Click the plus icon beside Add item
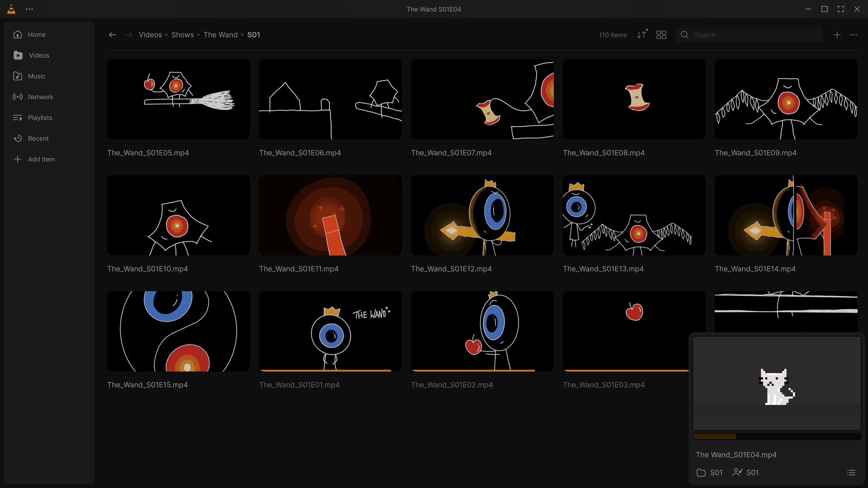The image size is (868, 488). [x=18, y=160]
